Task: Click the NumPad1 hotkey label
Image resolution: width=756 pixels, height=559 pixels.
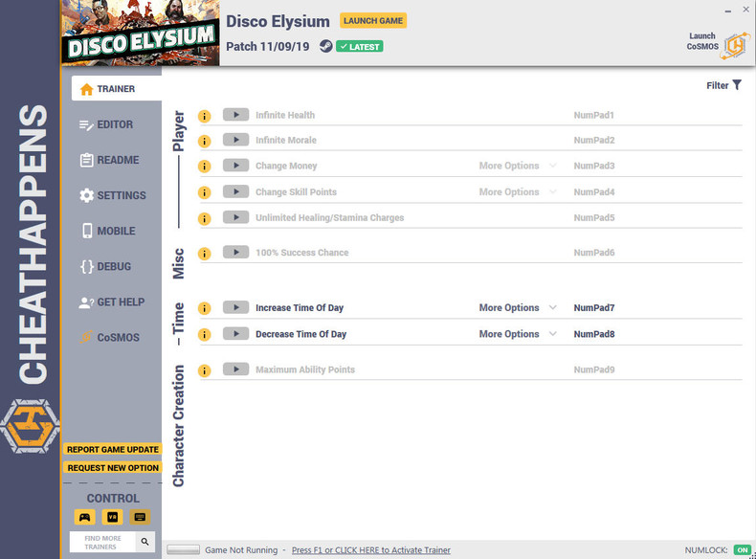Action: (x=594, y=115)
